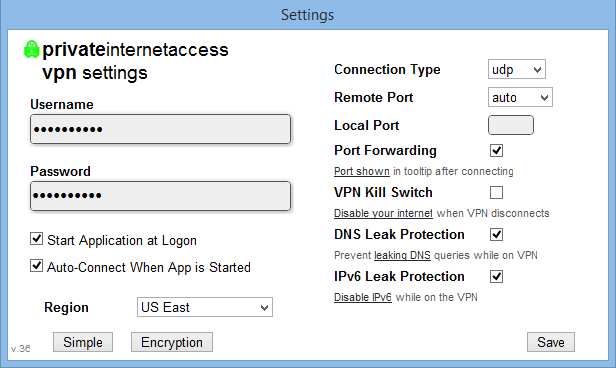Open the Connection Type udp dropdown
The image size is (616, 368).
[x=517, y=70]
